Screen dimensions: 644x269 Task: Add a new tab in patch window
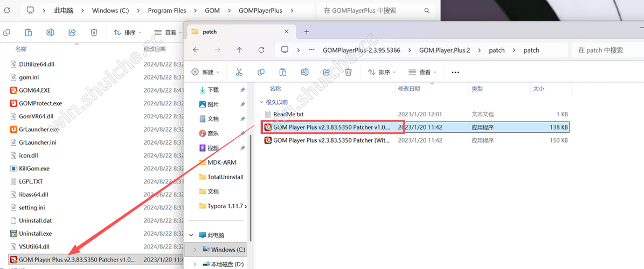(x=307, y=32)
